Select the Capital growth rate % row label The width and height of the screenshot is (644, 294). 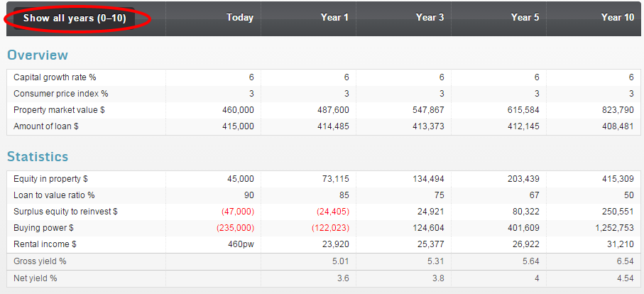[x=55, y=77]
